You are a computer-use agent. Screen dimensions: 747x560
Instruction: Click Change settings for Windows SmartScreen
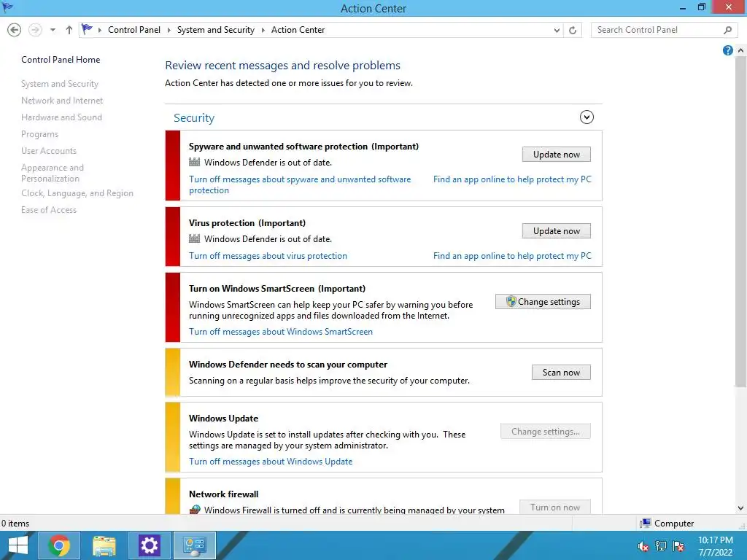tap(543, 302)
